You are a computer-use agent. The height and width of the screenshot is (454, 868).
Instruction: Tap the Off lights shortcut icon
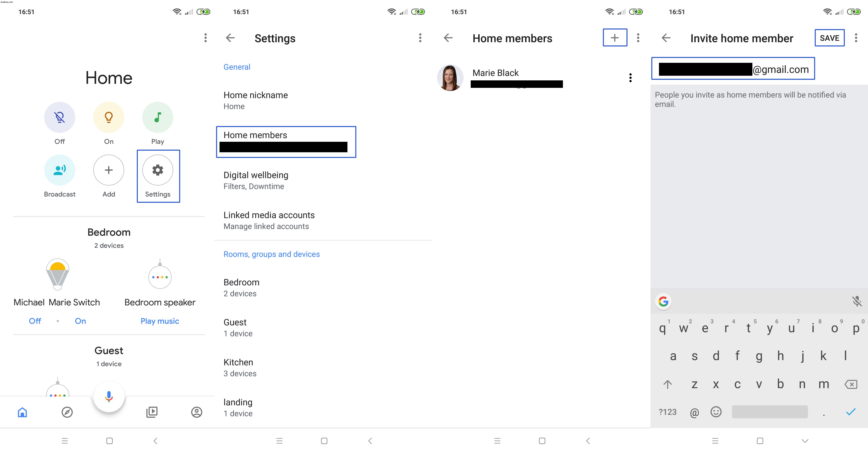pyautogui.click(x=60, y=117)
